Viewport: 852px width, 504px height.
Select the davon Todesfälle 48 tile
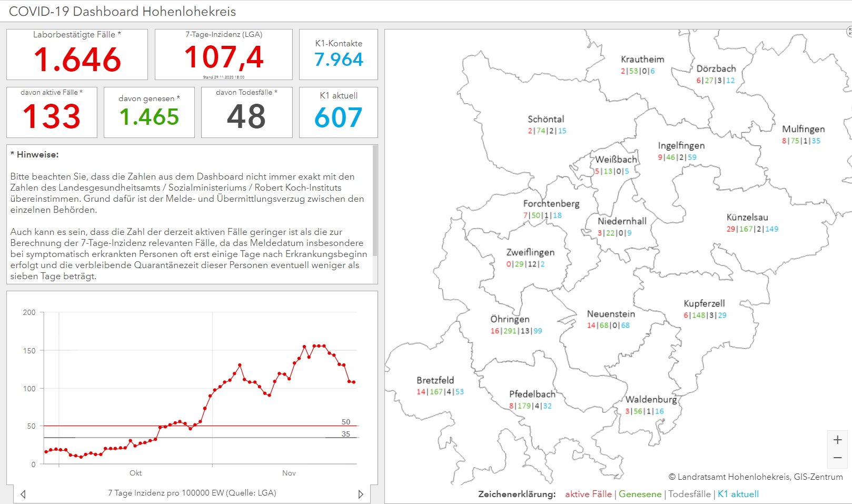(246, 112)
